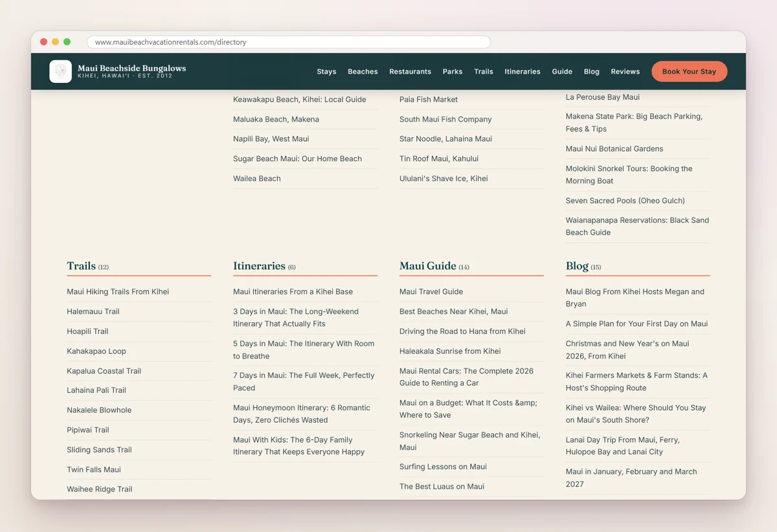The width and height of the screenshot is (777, 532).
Task: Open the Tin Roof Maui, Kahului link
Action: (x=439, y=159)
